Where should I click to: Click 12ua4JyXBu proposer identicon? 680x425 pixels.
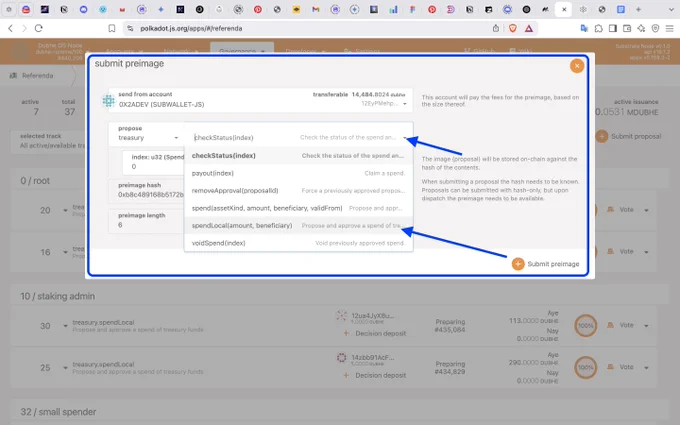(x=341, y=316)
